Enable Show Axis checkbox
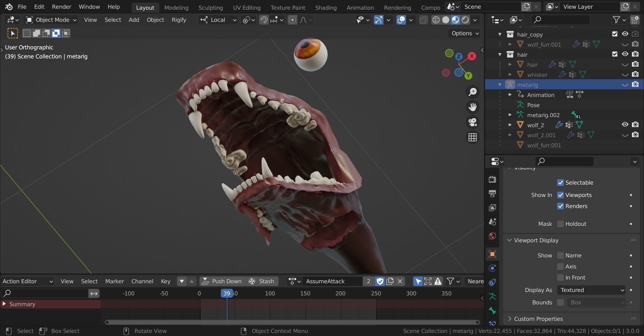This screenshot has height=336, width=644. [560, 267]
